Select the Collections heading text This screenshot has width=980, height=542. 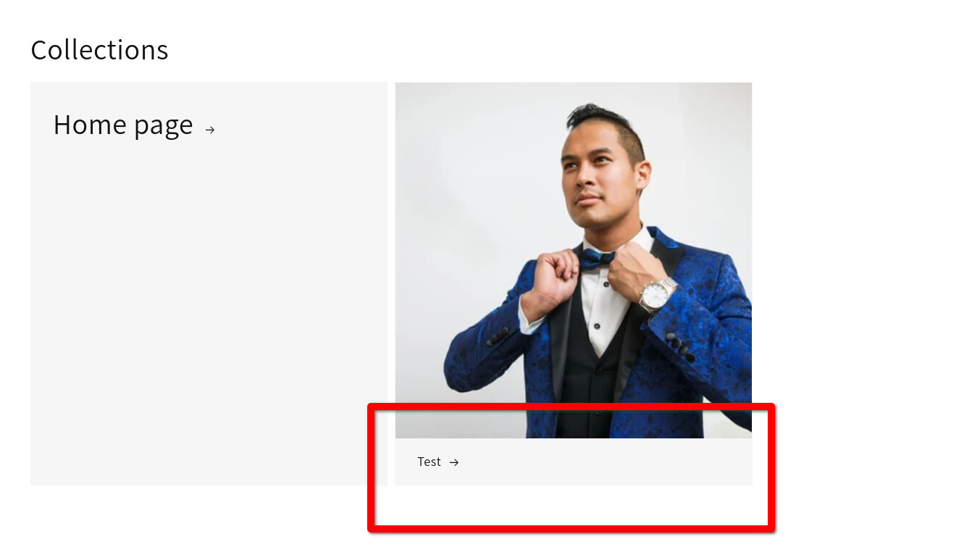click(x=99, y=50)
